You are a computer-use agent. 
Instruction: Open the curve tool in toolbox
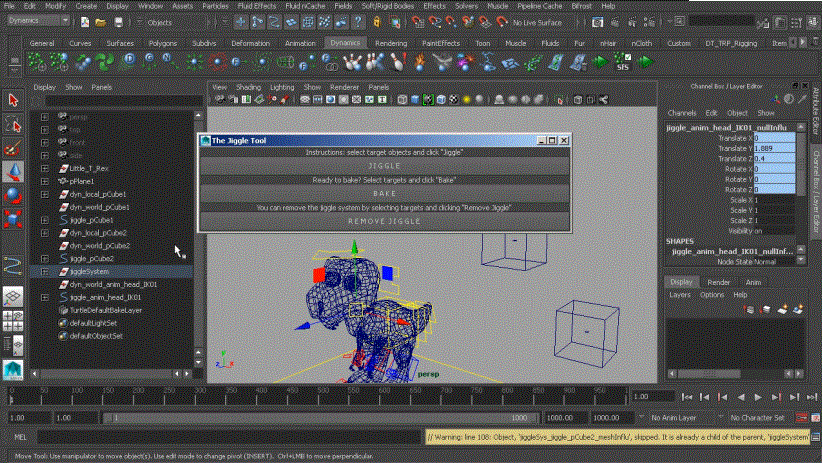click(13, 266)
